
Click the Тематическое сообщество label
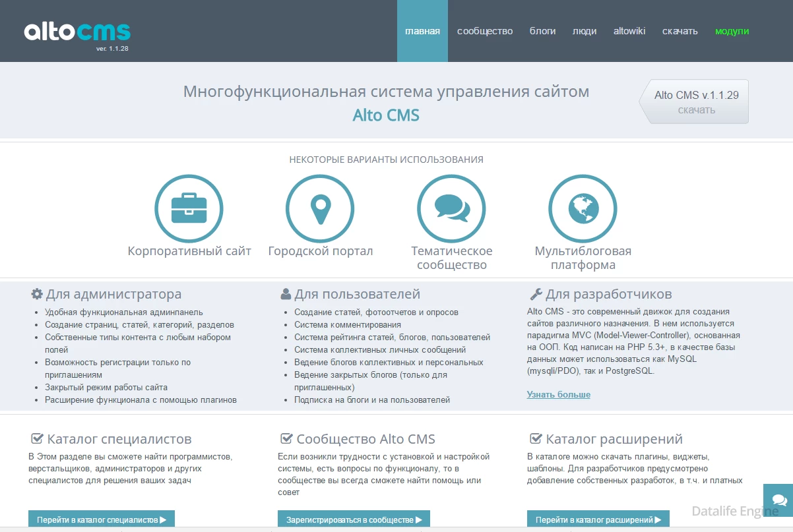pyautogui.click(x=452, y=258)
